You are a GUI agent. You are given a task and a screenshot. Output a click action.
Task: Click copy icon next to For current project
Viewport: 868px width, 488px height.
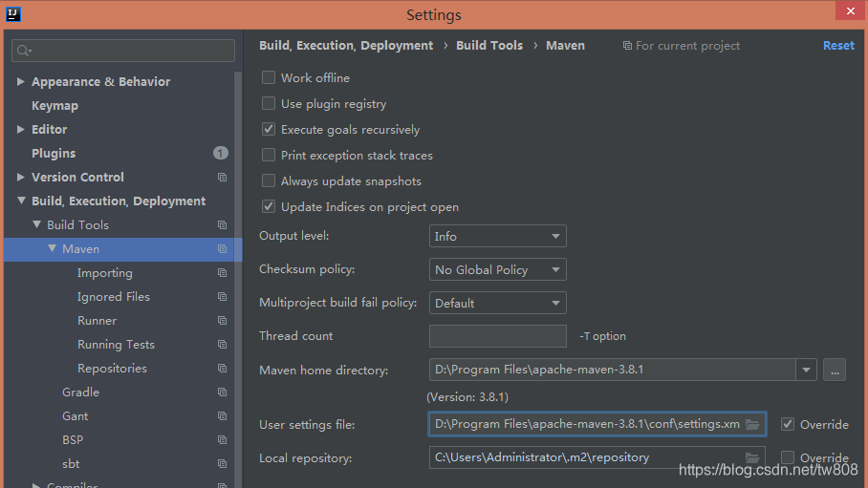tap(627, 46)
